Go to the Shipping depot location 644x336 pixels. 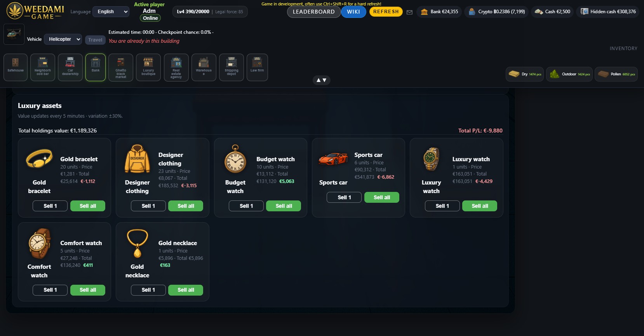click(231, 67)
